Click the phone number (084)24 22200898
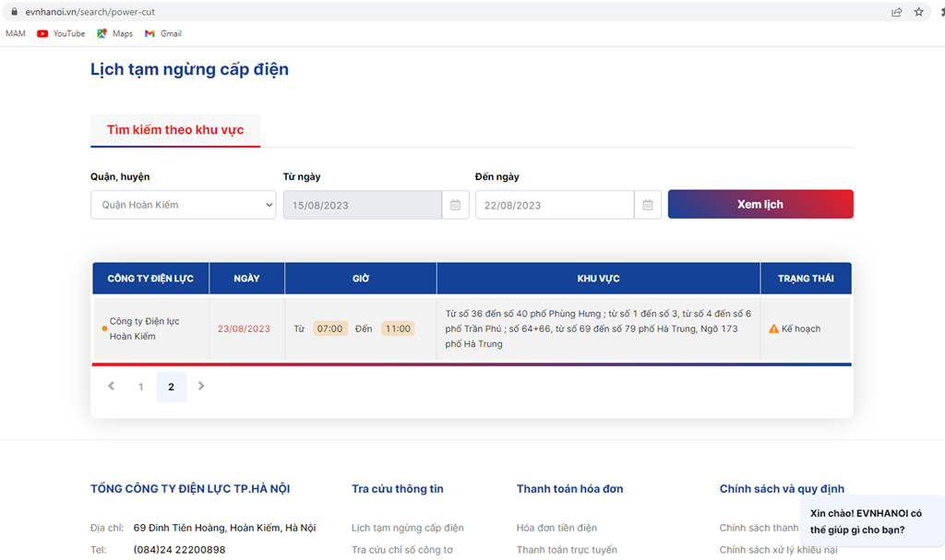Image resolution: width=945 pixels, height=560 pixels. click(x=180, y=550)
